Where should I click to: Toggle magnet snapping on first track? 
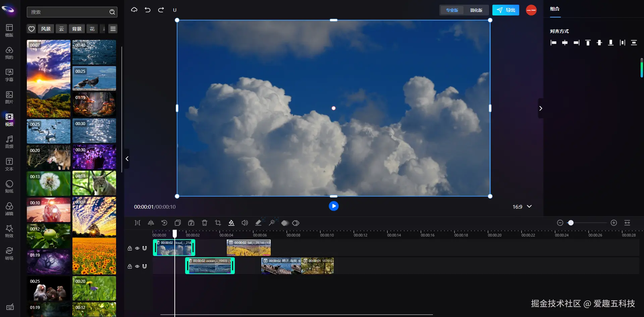coord(145,248)
